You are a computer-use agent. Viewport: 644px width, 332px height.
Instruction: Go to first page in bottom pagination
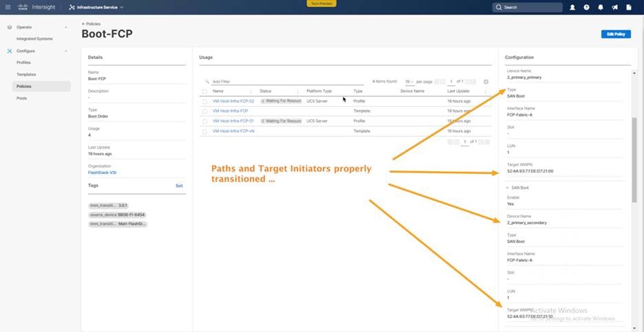[450, 142]
